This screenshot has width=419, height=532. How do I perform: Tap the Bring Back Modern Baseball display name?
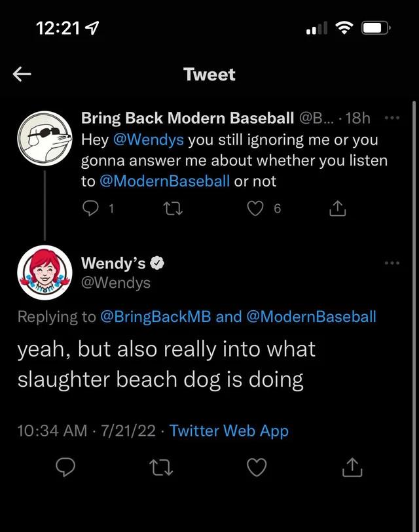click(x=187, y=118)
